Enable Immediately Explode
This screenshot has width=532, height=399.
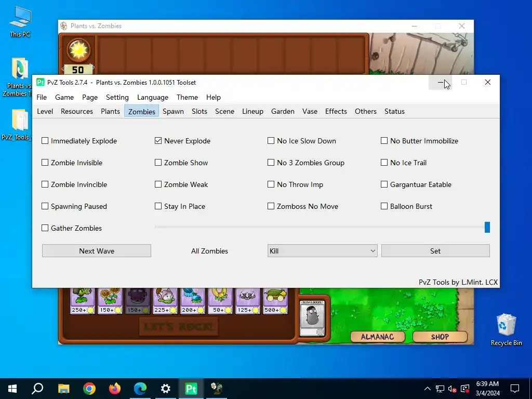tap(45, 141)
